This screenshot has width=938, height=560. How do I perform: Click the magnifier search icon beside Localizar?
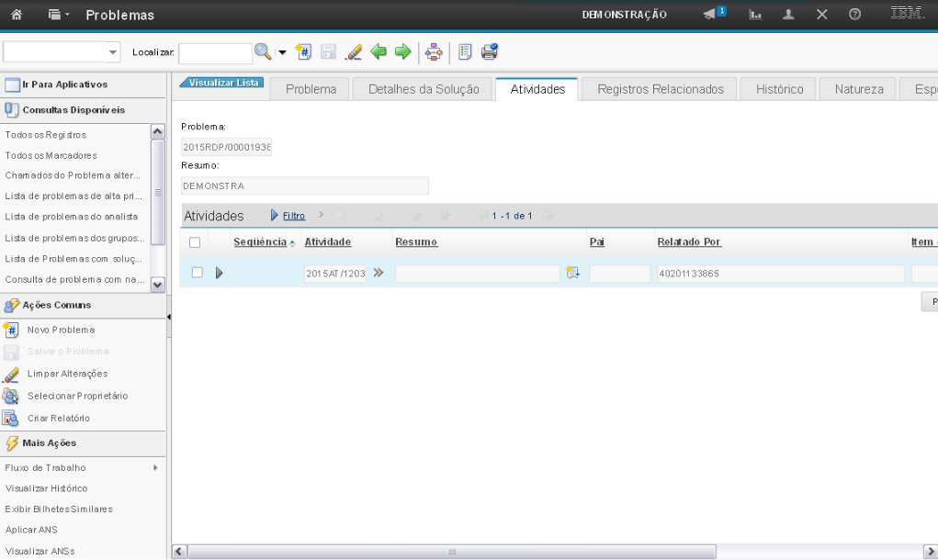click(263, 52)
